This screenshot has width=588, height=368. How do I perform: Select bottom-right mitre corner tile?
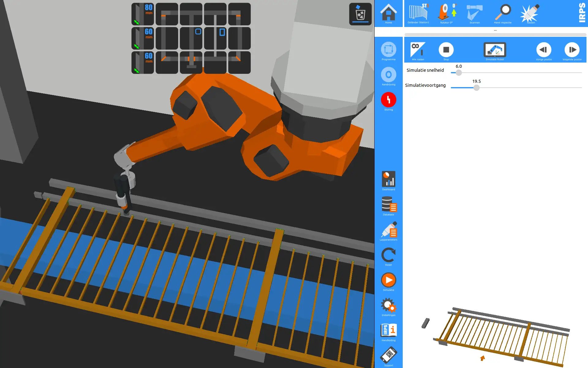pyautogui.click(x=239, y=63)
